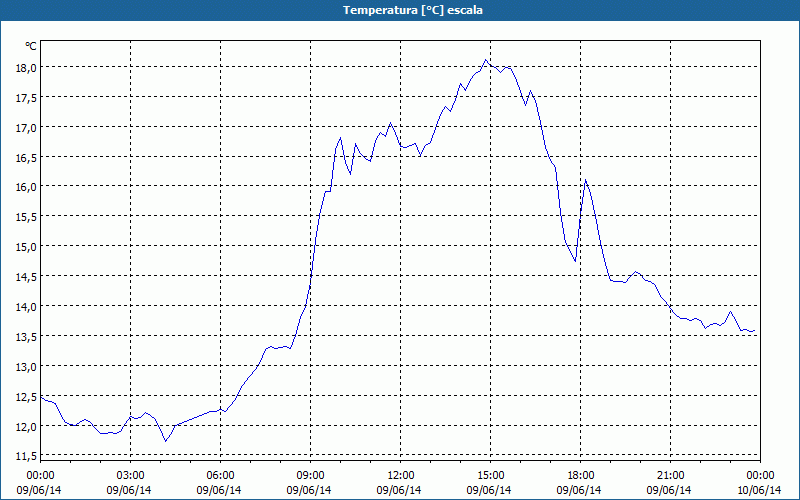Click the 13,0 y-axis label
The height and width of the screenshot is (500, 800).
pos(26,367)
